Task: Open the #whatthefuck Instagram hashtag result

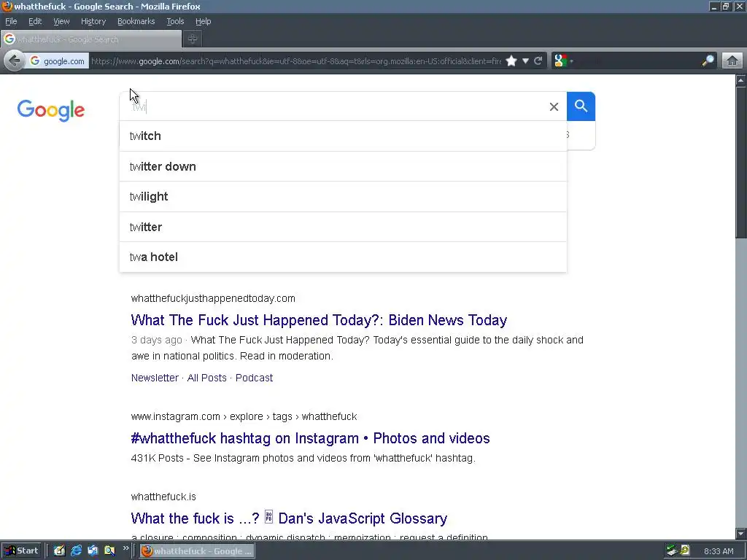Action: point(310,438)
